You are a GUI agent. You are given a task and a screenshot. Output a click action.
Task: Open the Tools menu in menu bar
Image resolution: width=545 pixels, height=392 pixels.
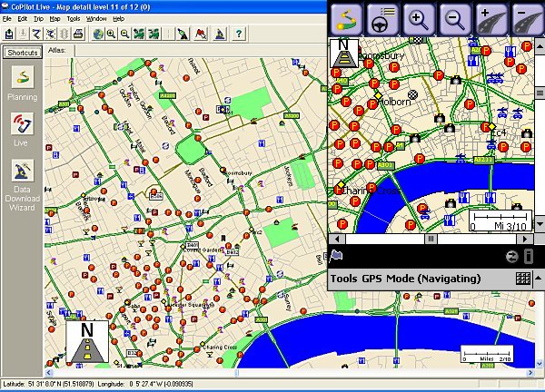[74, 19]
